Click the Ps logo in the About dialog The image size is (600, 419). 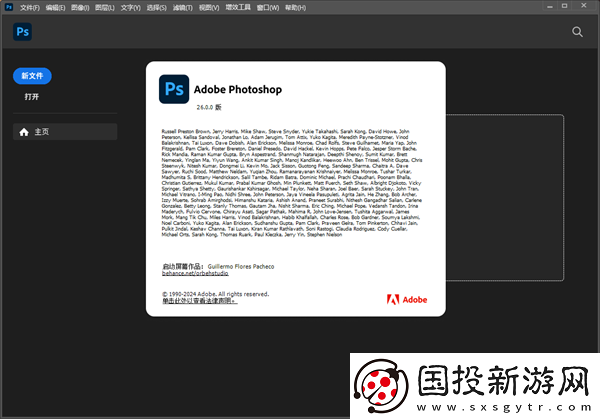click(173, 89)
